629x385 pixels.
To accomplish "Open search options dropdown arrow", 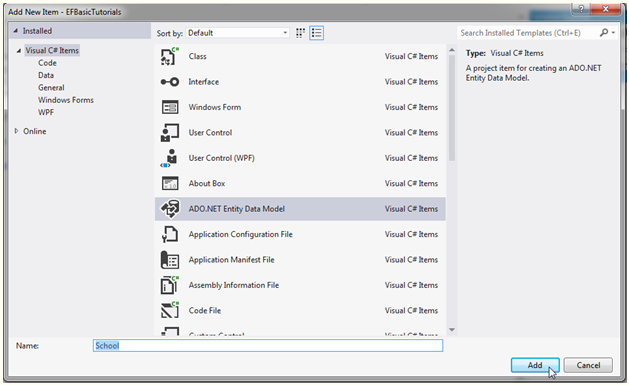I will pyautogui.click(x=613, y=33).
